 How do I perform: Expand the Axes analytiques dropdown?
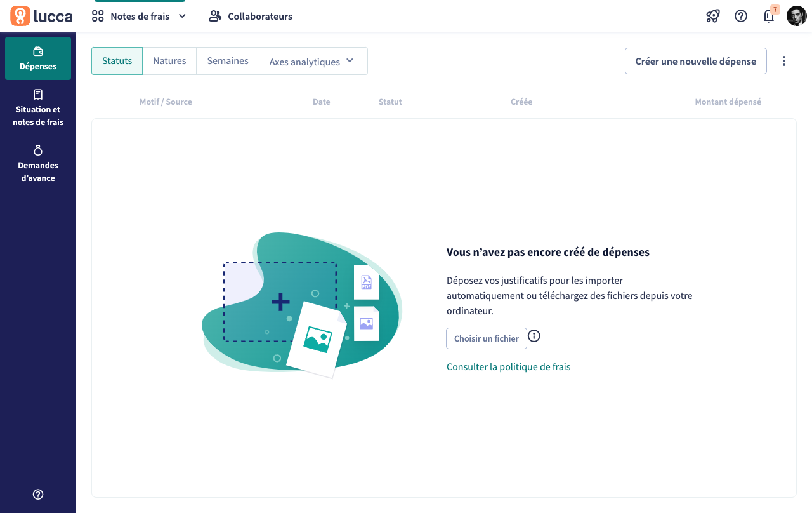click(x=313, y=62)
